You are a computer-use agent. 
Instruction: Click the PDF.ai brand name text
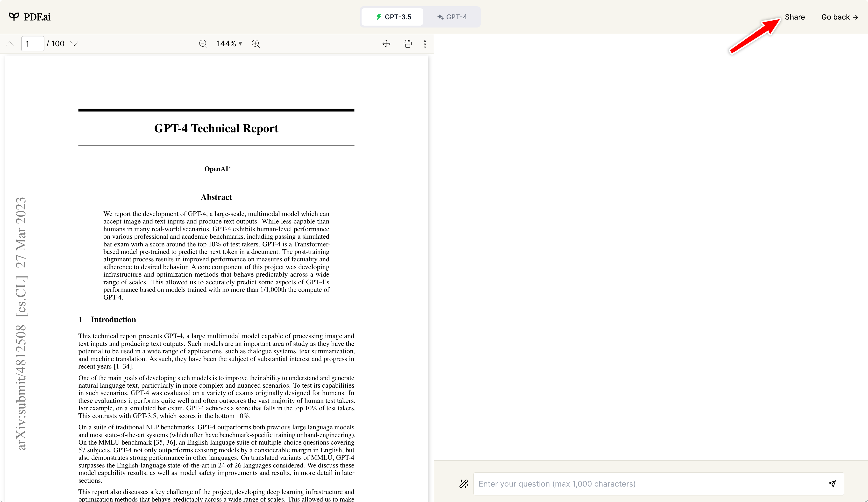[37, 17]
